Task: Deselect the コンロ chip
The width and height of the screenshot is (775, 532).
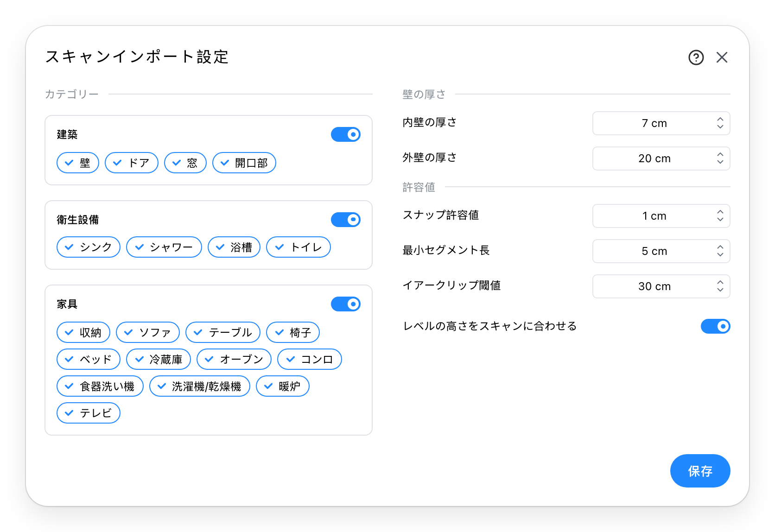Action: click(310, 359)
